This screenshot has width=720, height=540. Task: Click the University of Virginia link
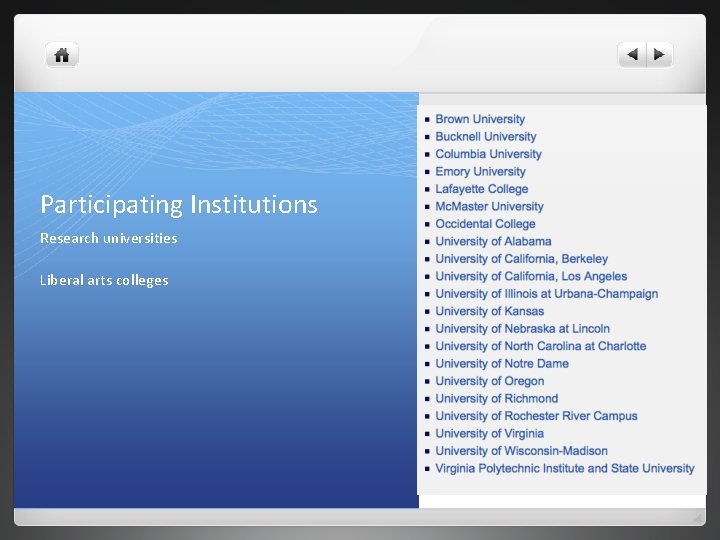click(x=489, y=433)
